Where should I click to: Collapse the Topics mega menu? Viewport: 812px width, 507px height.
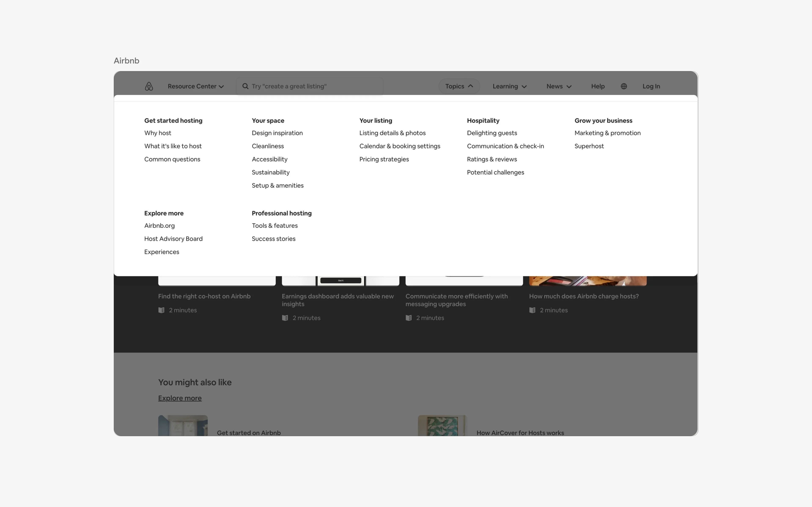tap(459, 86)
